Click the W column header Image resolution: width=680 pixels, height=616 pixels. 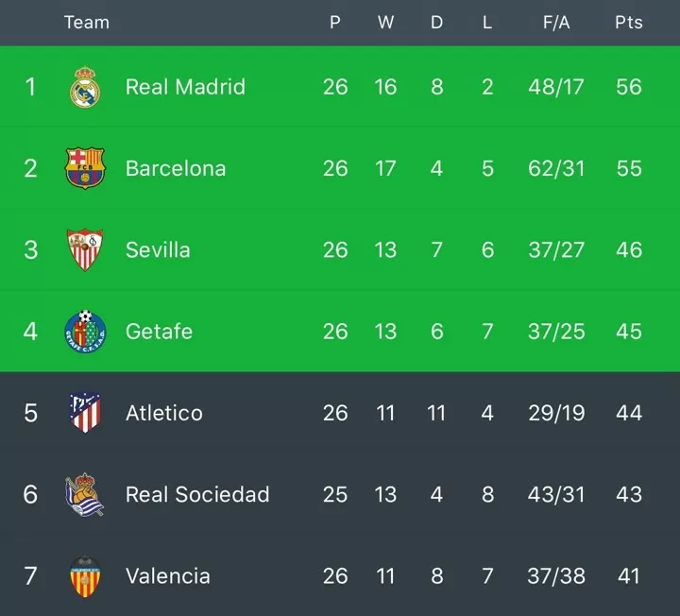385,22
